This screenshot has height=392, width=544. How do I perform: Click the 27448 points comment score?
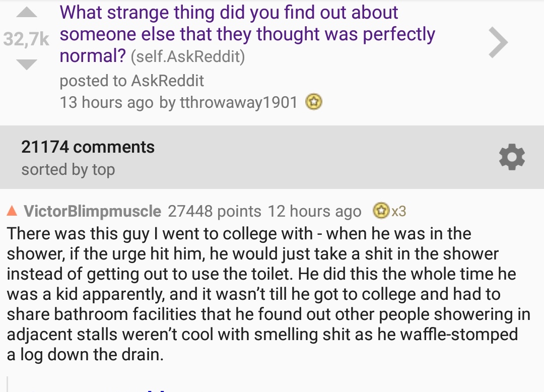[215, 211]
